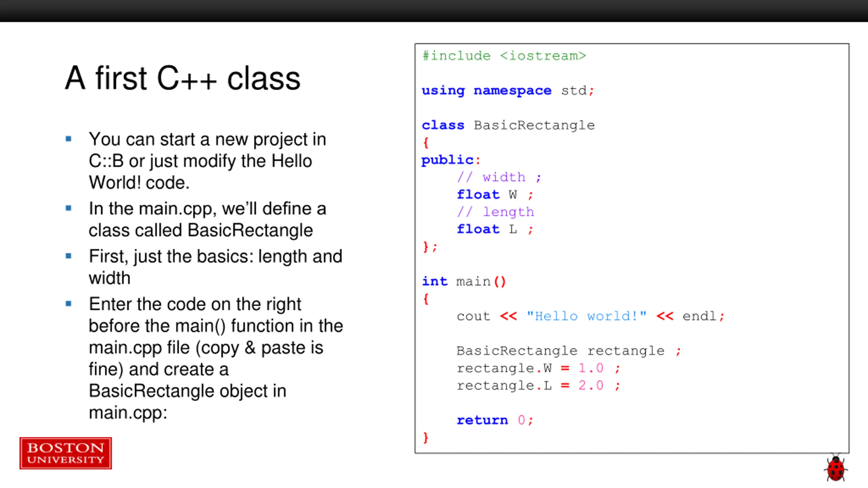Click the '// length' comment
Screen dimensions: 868x488
(x=495, y=212)
